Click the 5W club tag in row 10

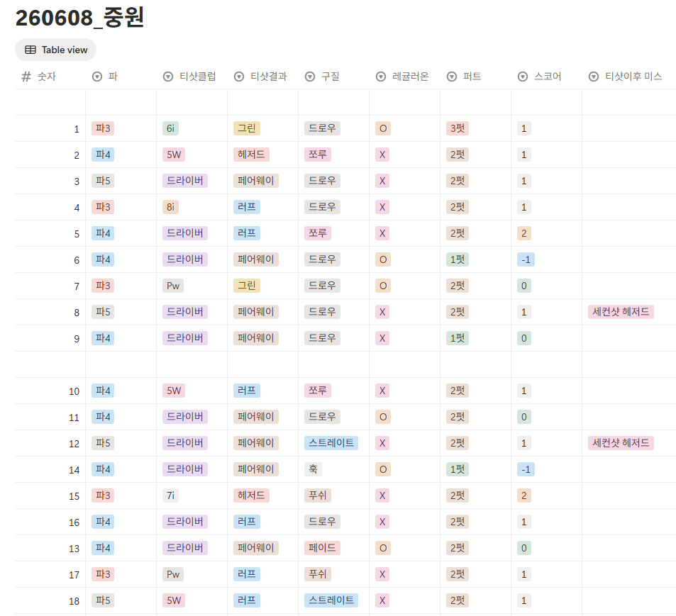point(174,391)
